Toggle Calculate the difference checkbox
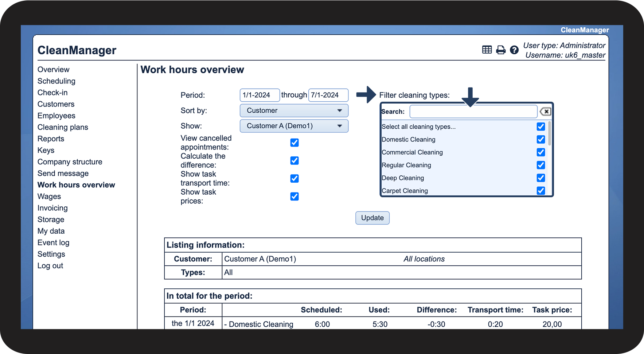Screen dimensions: 644x354 click(x=294, y=160)
